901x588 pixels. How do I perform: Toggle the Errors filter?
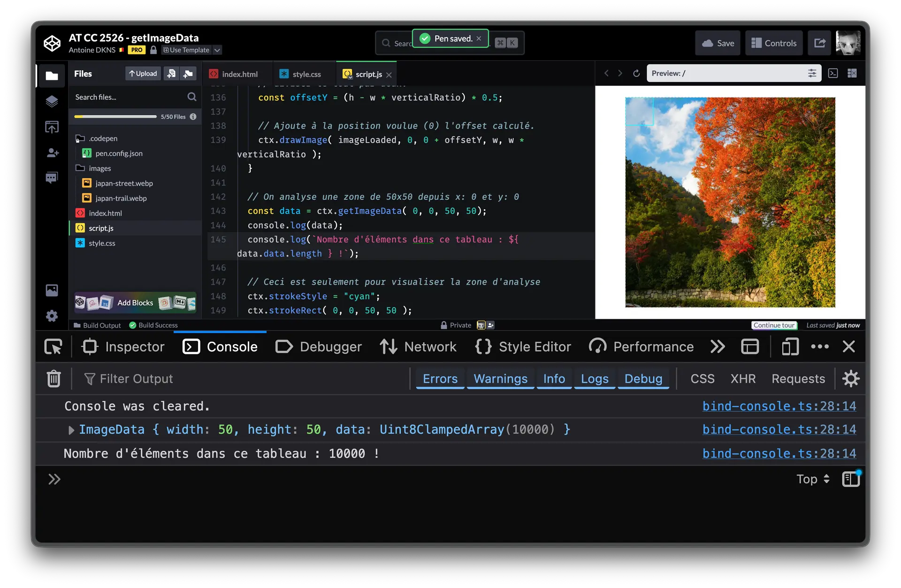coord(440,378)
